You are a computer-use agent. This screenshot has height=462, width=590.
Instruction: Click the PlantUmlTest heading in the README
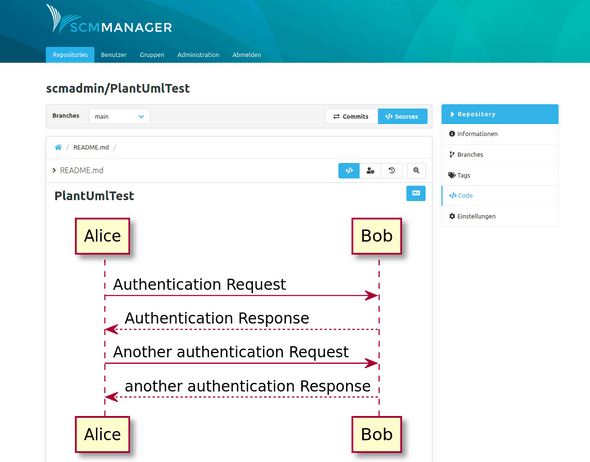click(94, 196)
